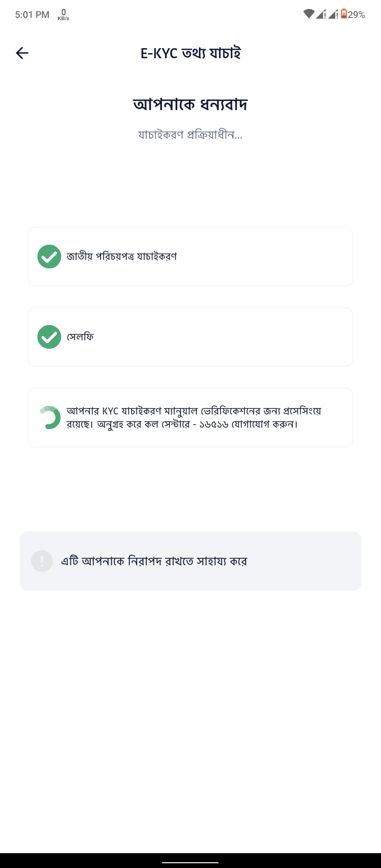Tap green checkmark beside জাতীয় পরিচয়পত্র যাচাইকরণ
This screenshot has width=381, height=868.
point(49,257)
